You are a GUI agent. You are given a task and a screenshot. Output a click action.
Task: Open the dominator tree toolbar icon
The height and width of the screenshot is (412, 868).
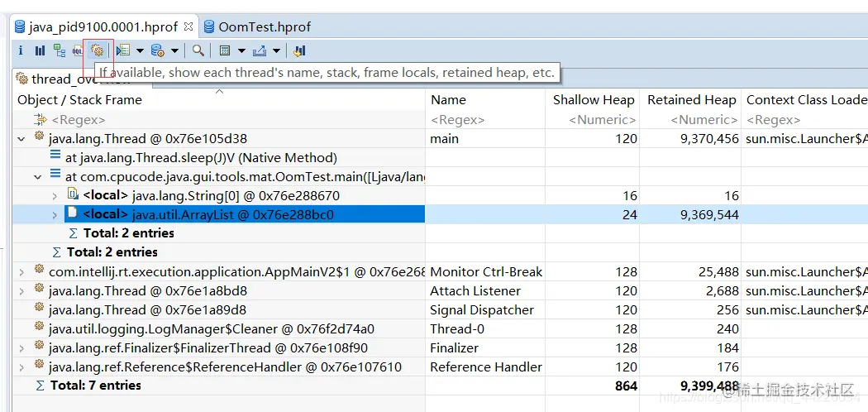click(x=60, y=51)
